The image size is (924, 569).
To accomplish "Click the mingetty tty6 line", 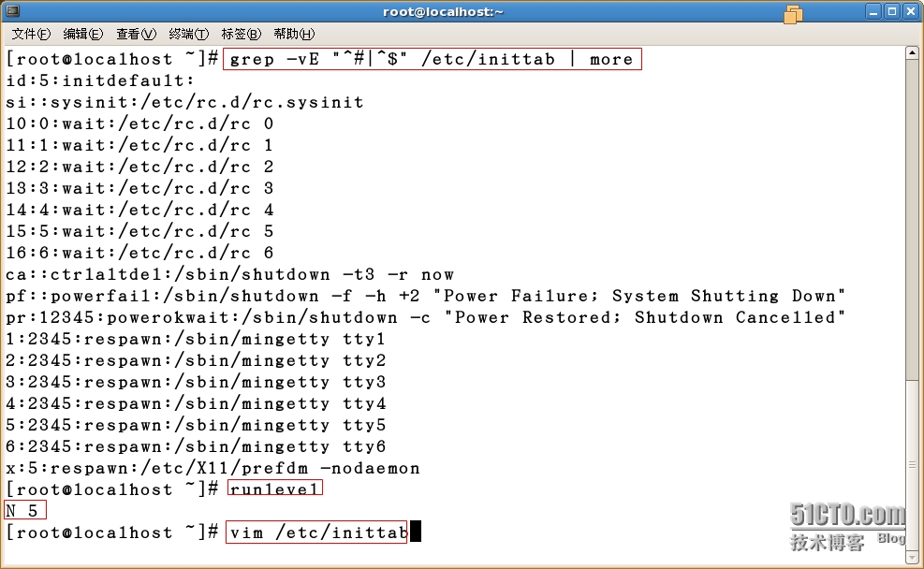I will [196, 446].
